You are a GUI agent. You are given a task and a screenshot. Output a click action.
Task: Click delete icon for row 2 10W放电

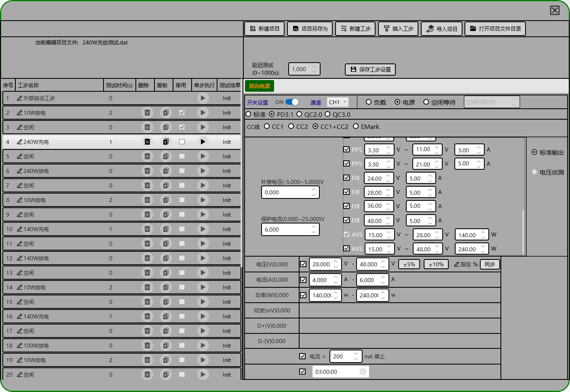pyautogui.click(x=147, y=113)
